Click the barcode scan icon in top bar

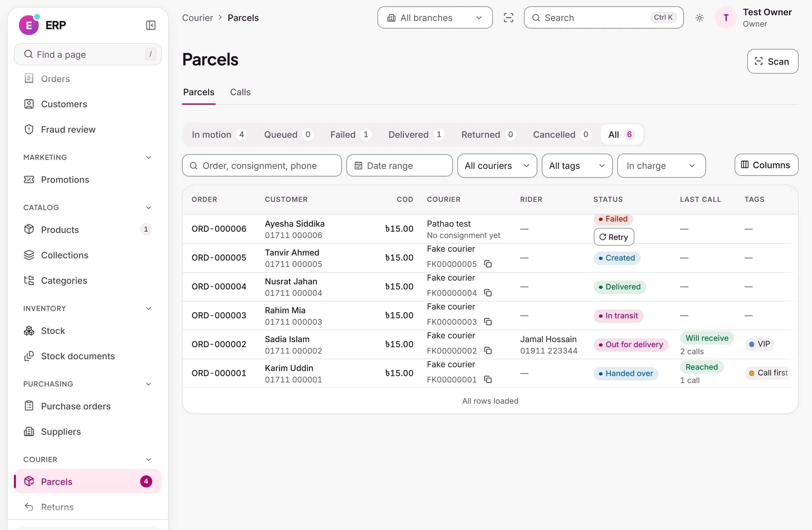click(508, 18)
